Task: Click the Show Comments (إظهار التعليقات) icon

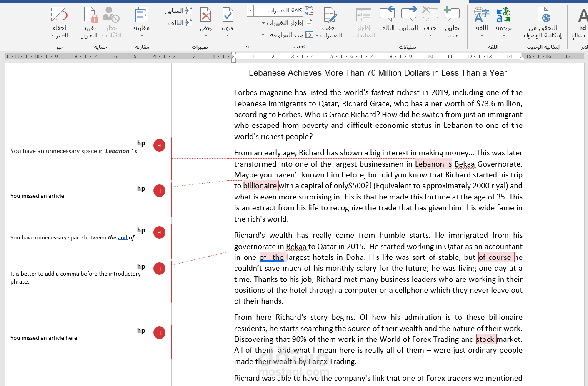Action: click(364, 15)
